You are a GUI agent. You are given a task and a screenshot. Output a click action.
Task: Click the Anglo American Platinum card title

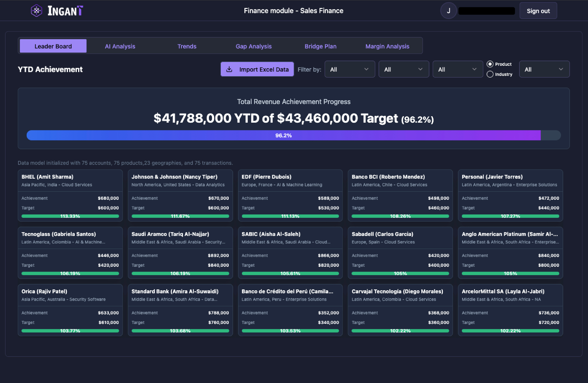pos(510,234)
